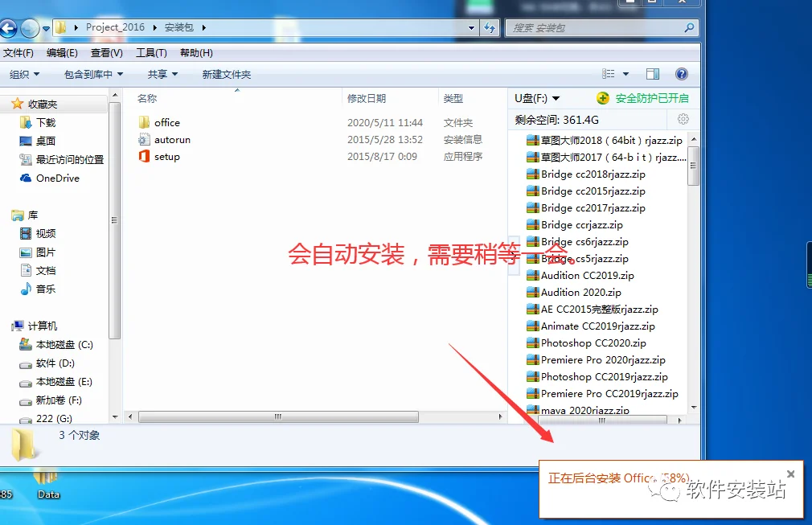Viewport: 812px width, 525px height.
Task: Click the green security protection plus icon
Action: [603, 98]
